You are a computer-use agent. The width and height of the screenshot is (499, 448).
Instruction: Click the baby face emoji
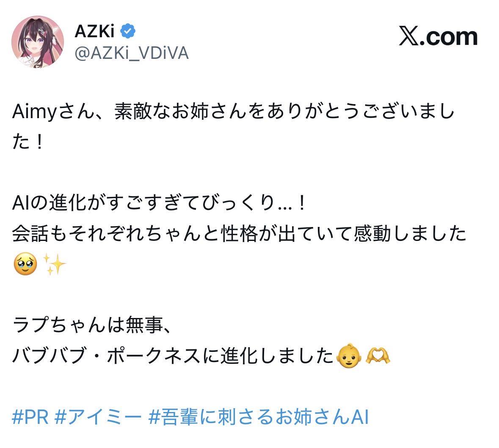[x=349, y=356]
